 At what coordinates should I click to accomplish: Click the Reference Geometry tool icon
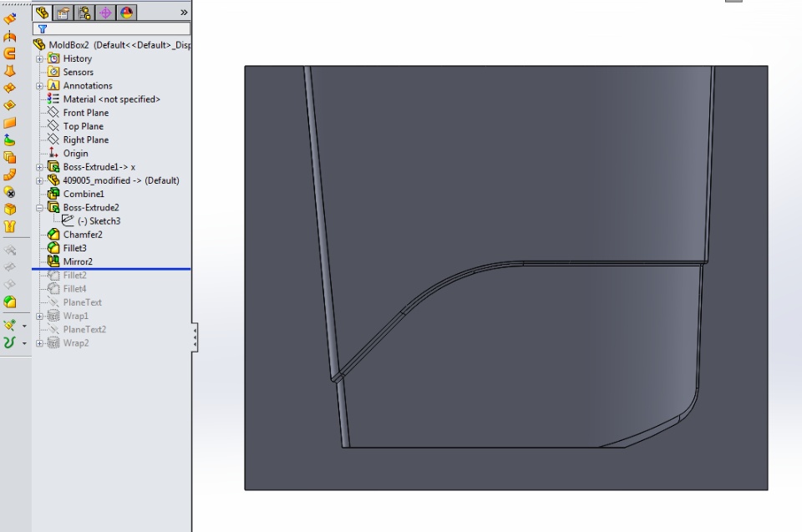pyautogui.click(x=10, y=326)
